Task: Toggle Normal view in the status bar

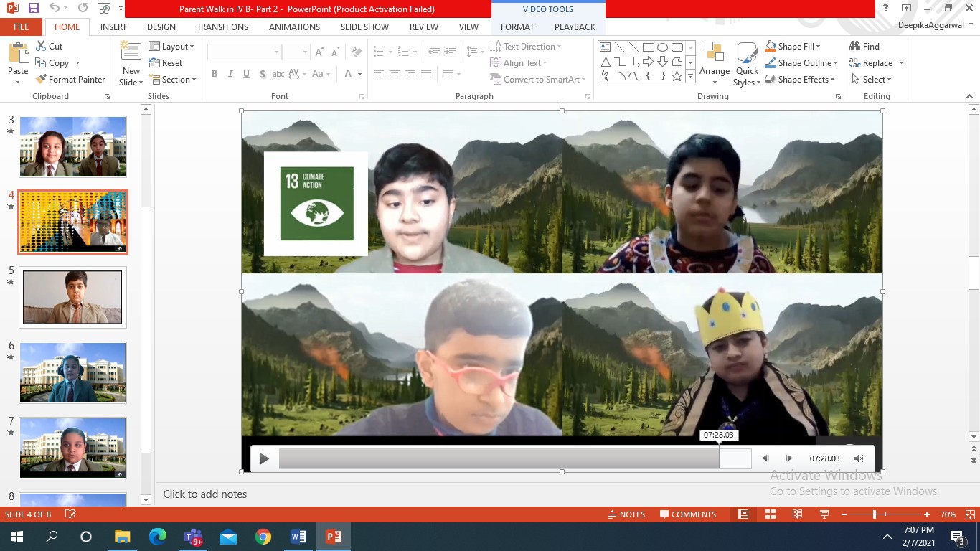Action: pyautogui.click(x=743, y=514)
